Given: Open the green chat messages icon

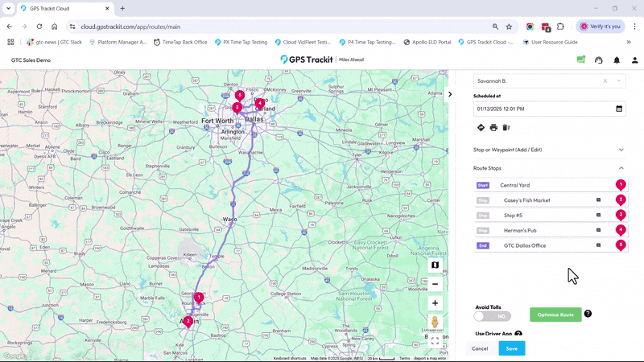Looking at the screenshot, I should (x=580, y=60).
